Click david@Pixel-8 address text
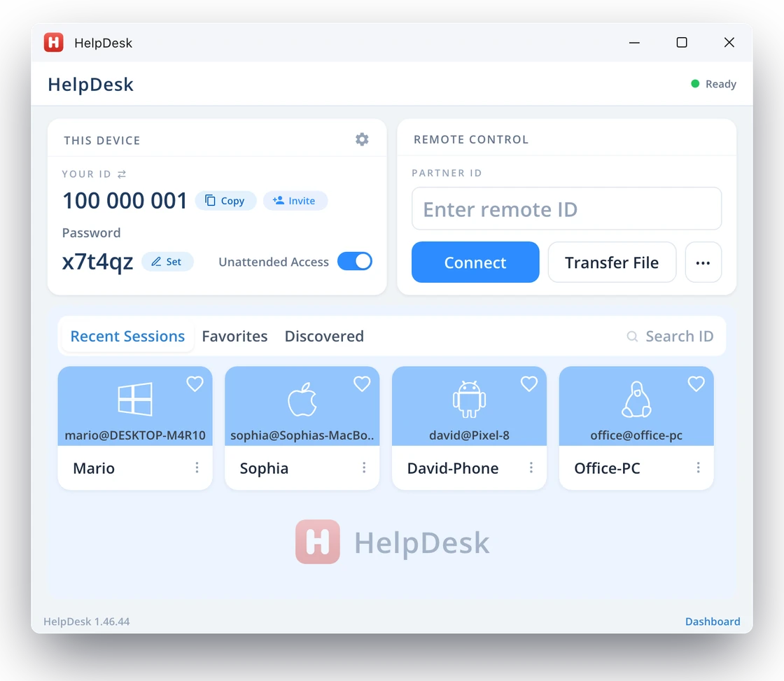The width and height of the screenshot is (784, 681). tap(469, 435)
